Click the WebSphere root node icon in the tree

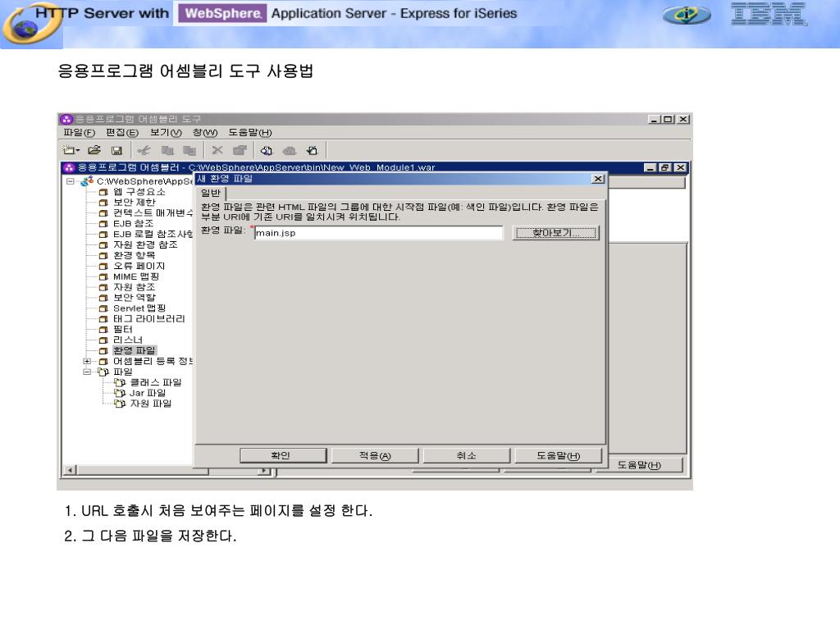pos(87,181)
